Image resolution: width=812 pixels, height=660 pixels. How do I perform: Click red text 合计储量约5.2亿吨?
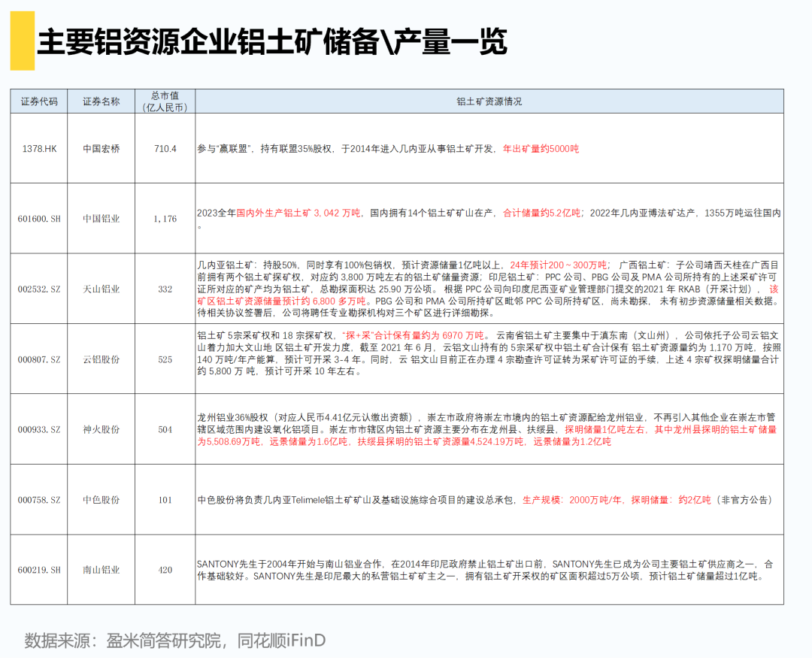541,213
